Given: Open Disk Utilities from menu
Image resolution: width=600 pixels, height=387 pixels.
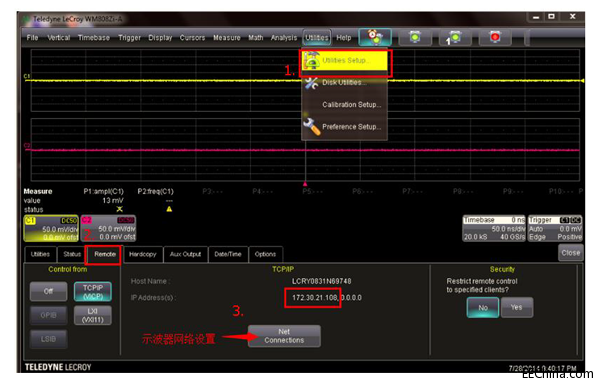Looking at the screenshot, I should (x=345, y=83).
